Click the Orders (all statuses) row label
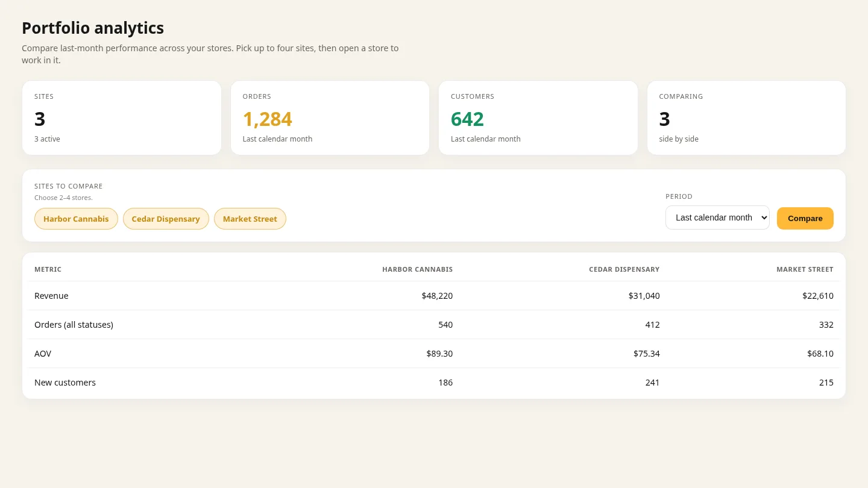Viewport: 868px width, 488px height. [x=74, y=325]
